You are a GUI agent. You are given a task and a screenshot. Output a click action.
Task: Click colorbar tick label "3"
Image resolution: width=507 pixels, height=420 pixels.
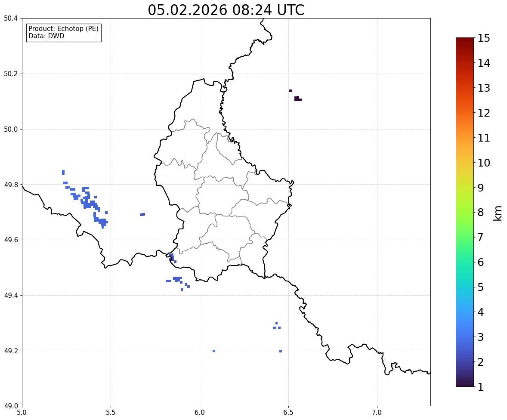point(480,337)
